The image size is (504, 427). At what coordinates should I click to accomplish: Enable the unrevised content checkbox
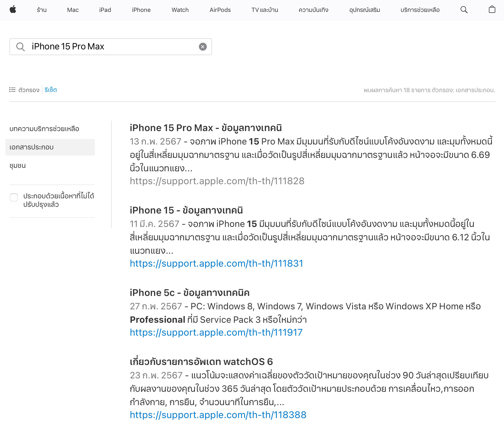14,197
